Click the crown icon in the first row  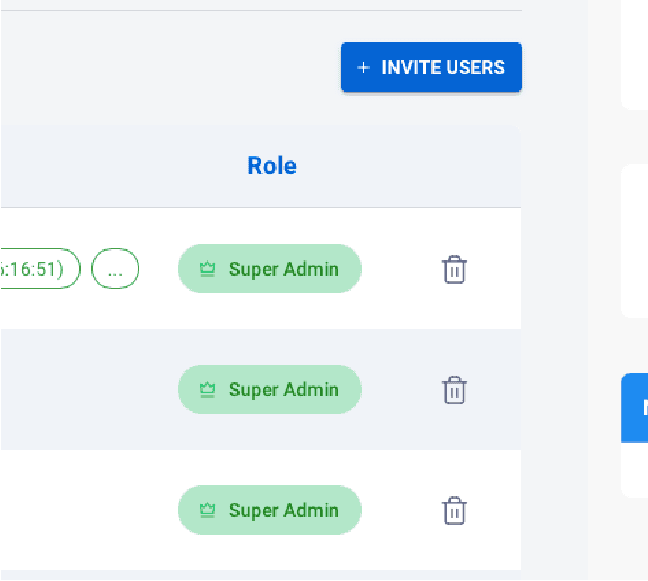pyautogui.click(x=207, y=269)
